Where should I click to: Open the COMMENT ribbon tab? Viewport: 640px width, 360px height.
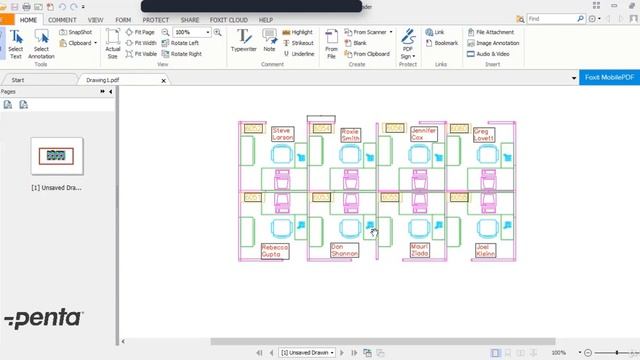[x=62, y=20]
